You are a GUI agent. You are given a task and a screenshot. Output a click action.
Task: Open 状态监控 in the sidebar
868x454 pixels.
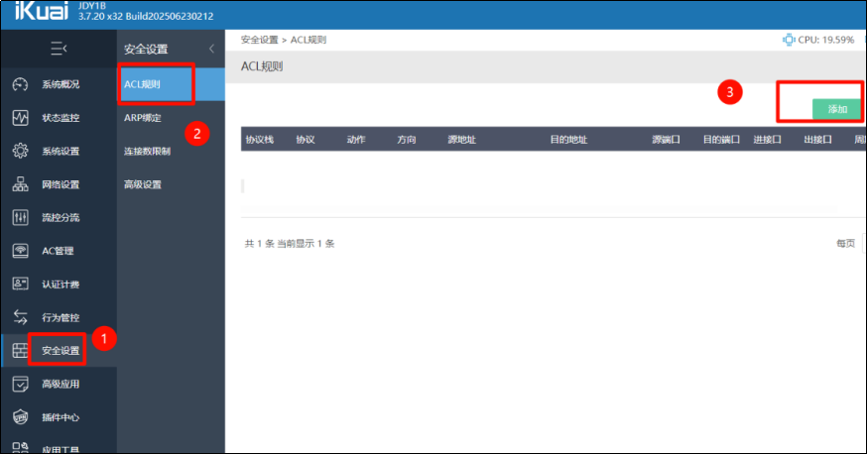[x=61, y=117]
